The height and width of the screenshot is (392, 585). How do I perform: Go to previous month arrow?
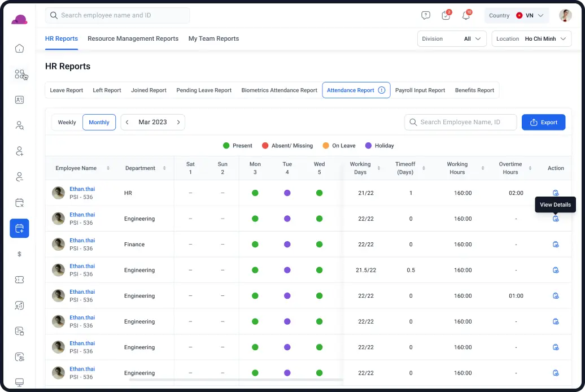(127, 122)
